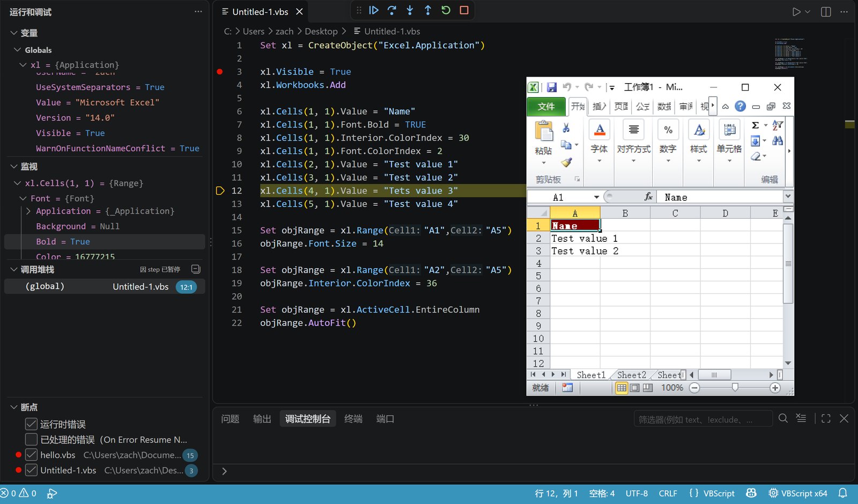Collapse the Globals tree node
This screenshot has width=858, height=504.
tap(18, 50)
